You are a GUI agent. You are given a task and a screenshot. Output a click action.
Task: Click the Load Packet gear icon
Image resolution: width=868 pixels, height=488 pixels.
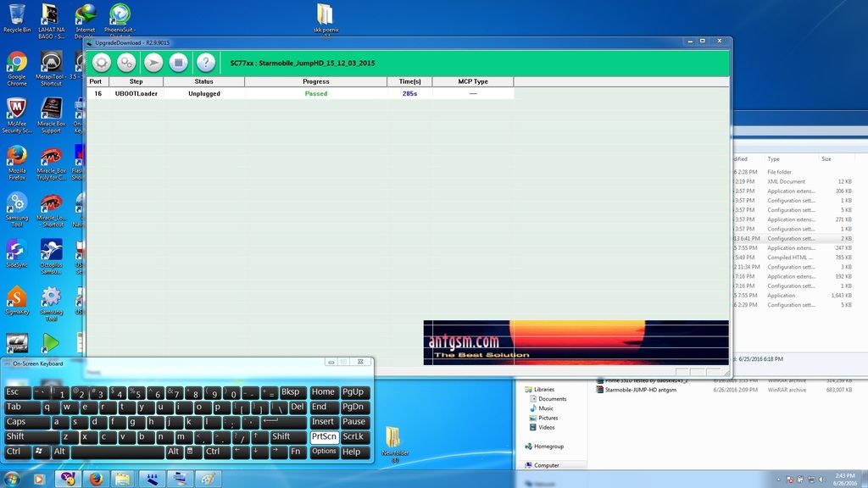pos(101,63)
